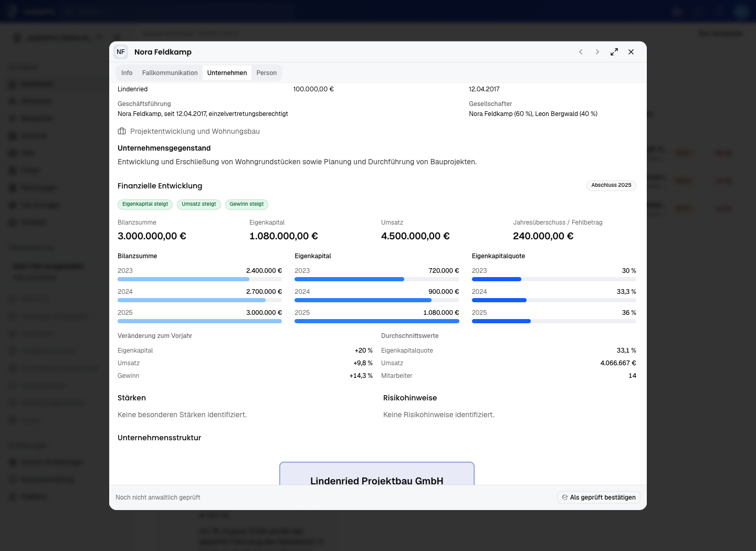Switch to the Info tab
This screenshot has height=551, width=756.
pos(127,73)
